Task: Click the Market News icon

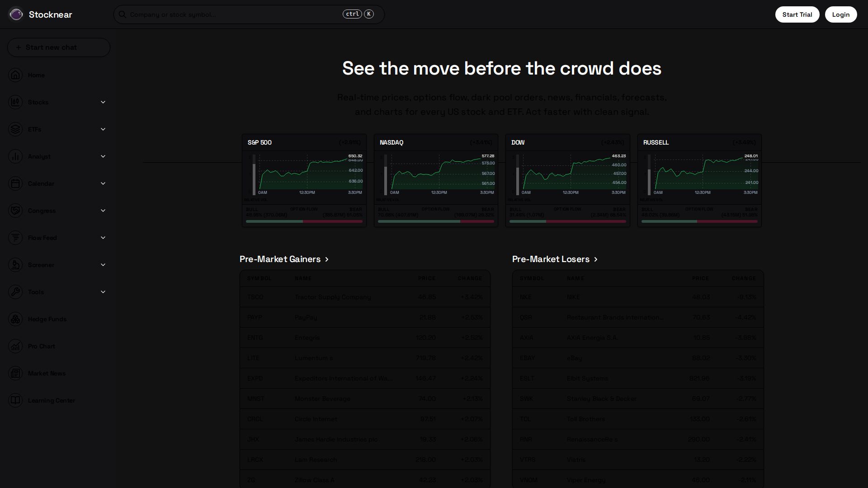Action: (x=15, y=373)
